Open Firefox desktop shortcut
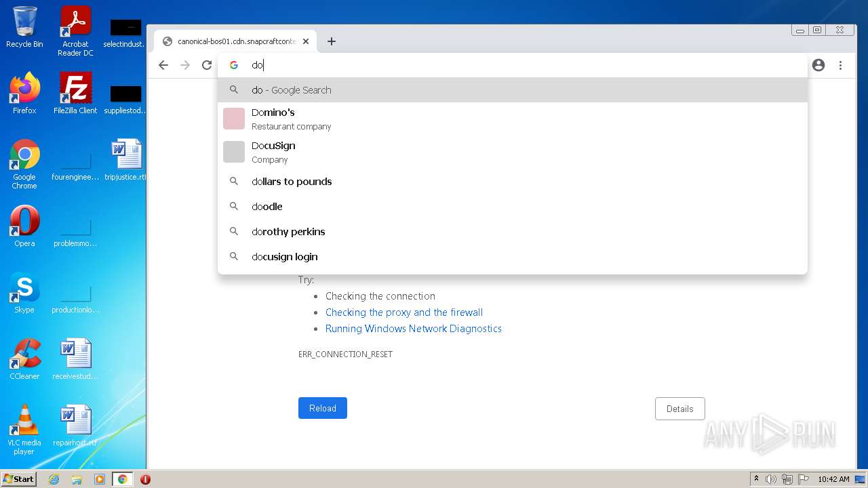This screenshot has height=488, width=868. 24,94
